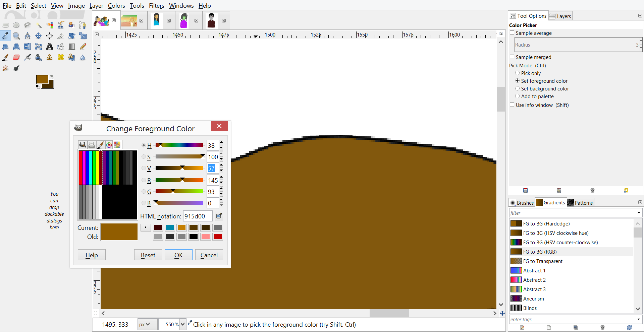Image resolution: width=644 pixels, height=332 pixels.
Task: Select the Abstract 2 gradient
Action: click(x=571, y=280)
